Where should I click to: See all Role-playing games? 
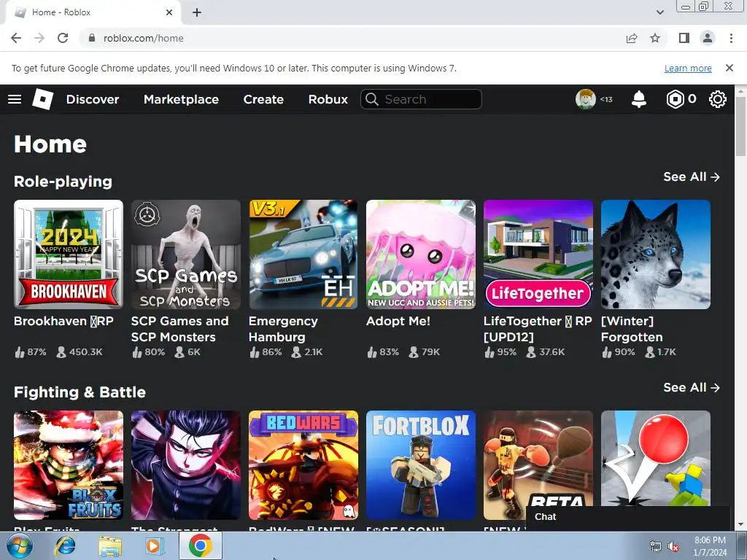coord(692,176)
